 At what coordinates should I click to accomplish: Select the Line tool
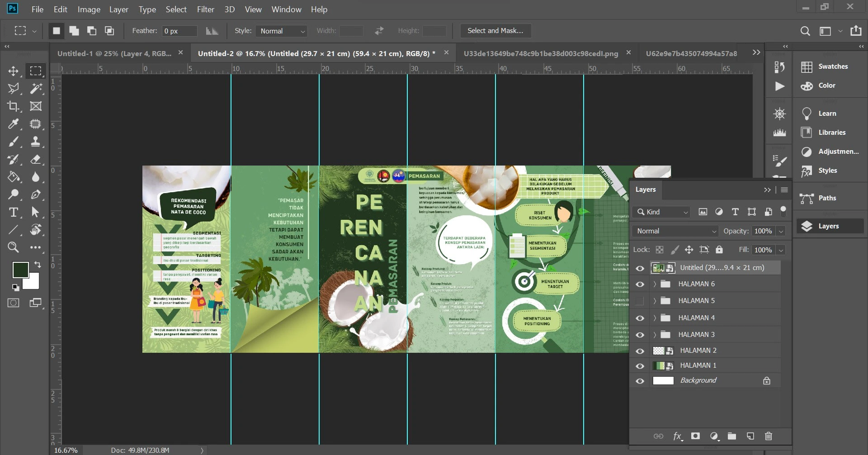[x=13, y=230]
